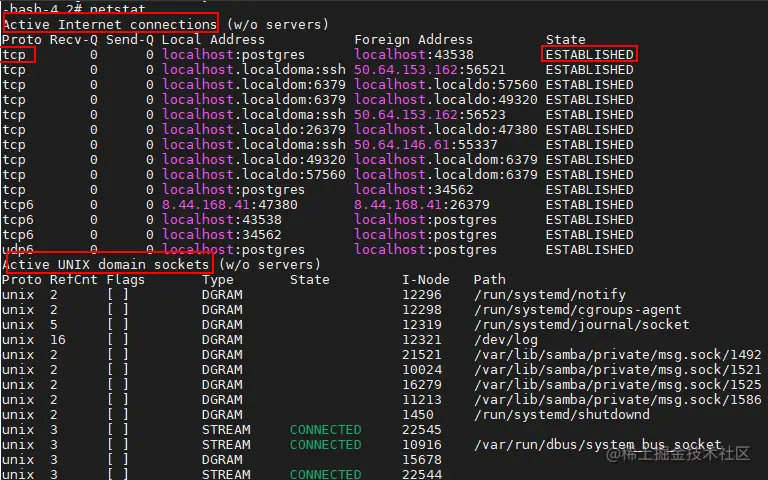The width and height of the screenshot is (768, 480).
Task: Select the path /var/lib/samba/private/msg.sock/1525
Action: click(618, 384)
